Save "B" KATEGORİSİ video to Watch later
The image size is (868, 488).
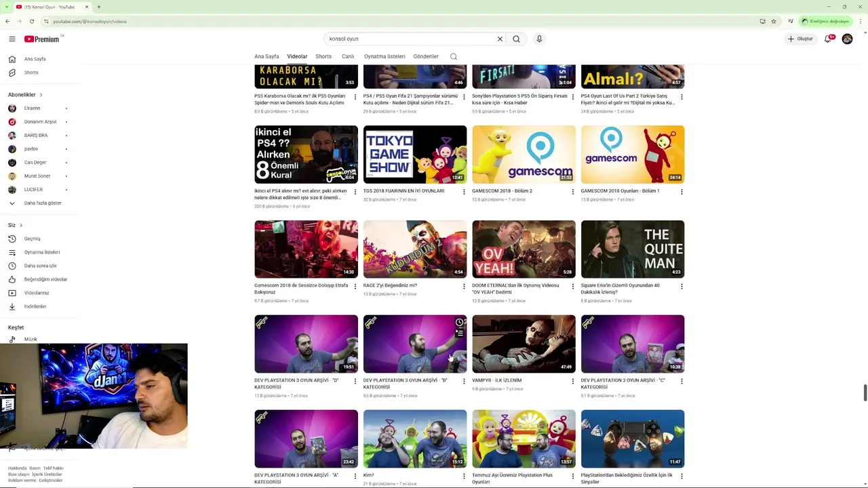[459, 322]
